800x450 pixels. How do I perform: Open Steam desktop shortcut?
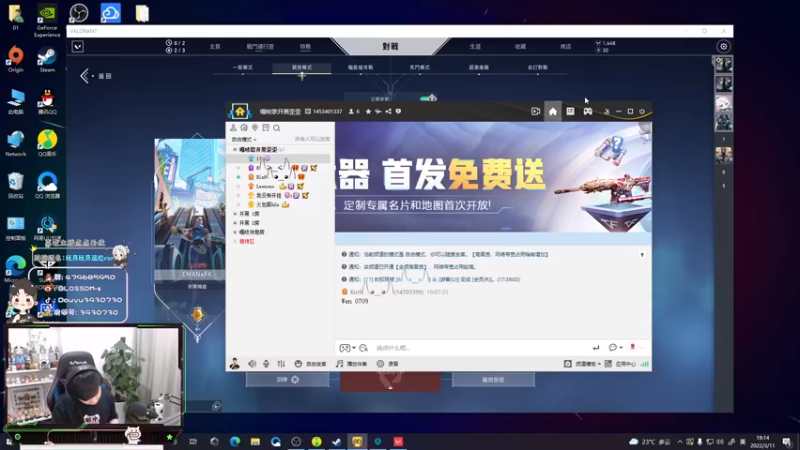click(47, 60)
